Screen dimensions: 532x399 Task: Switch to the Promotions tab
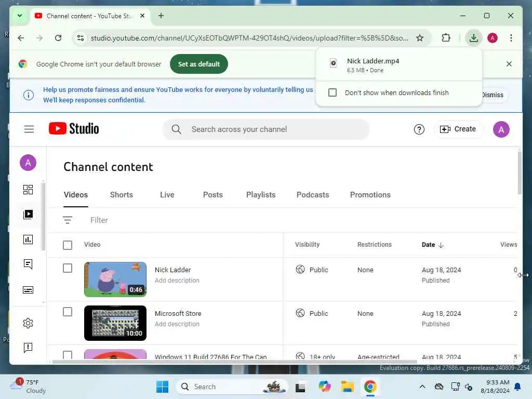coord(370,195)
